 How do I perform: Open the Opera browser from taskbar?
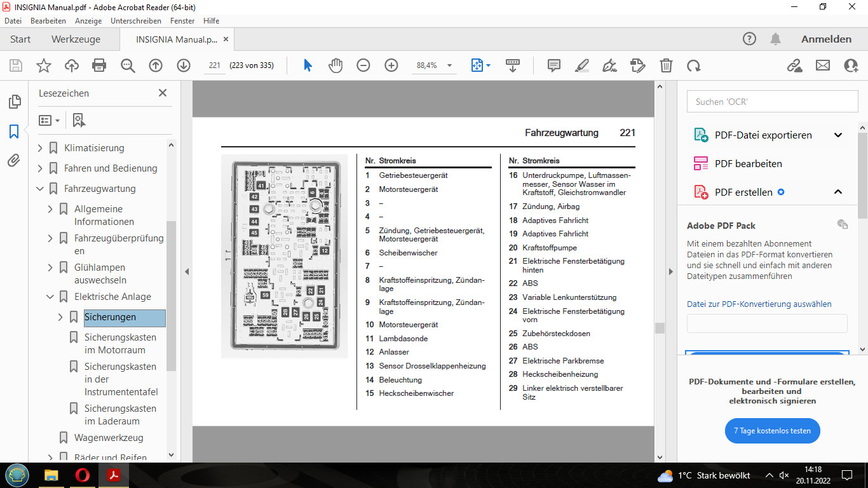coord(82,475)
